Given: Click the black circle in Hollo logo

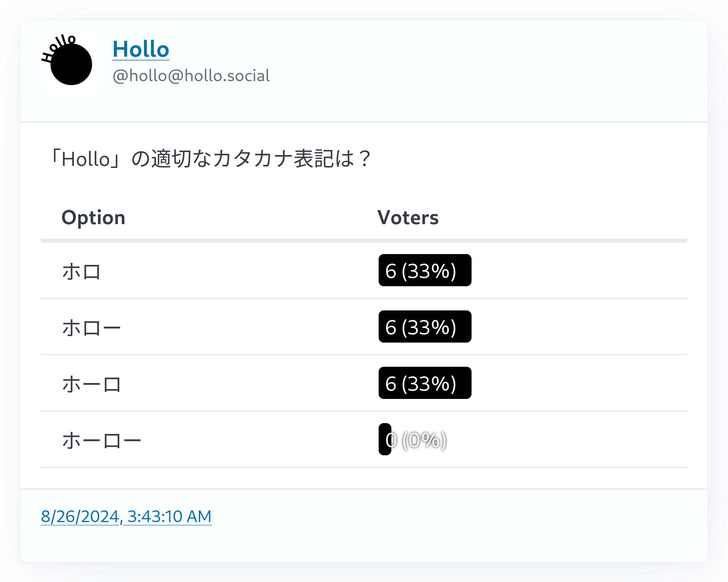Looking at the screenshot, I should pyautogui.click(x=71, y=64).
